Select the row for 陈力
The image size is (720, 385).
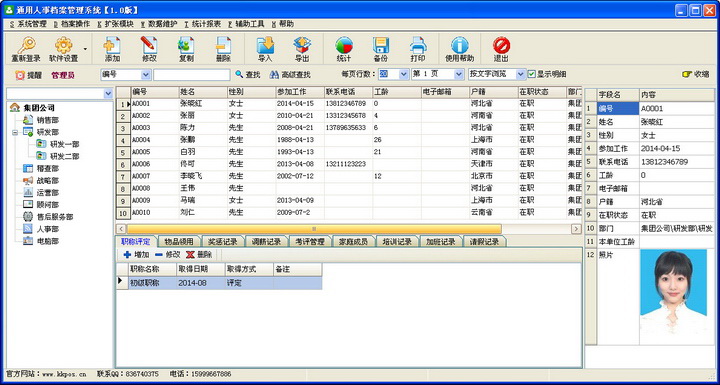(x=349, y=128)
